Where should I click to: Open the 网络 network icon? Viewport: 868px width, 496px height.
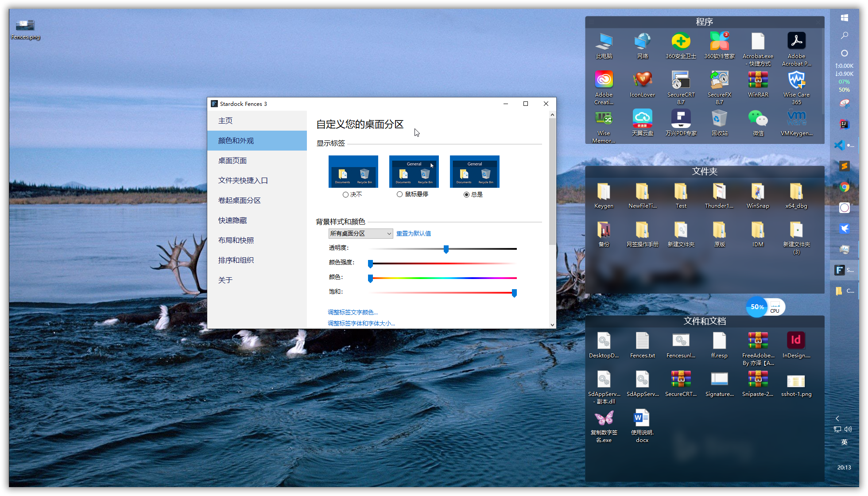(x=642, y=45)
